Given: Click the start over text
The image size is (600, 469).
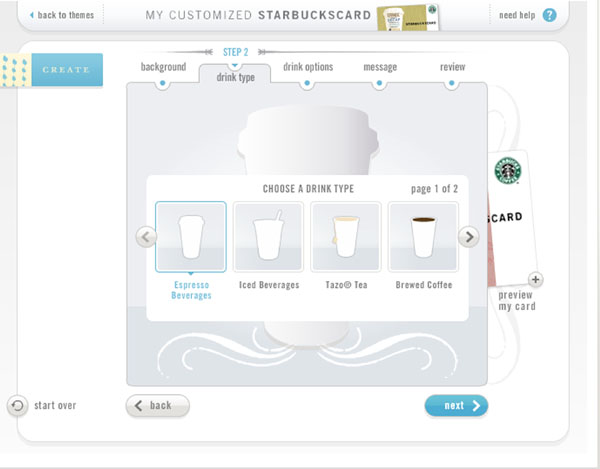Looking at the screenshot, I should coord(55,405).
